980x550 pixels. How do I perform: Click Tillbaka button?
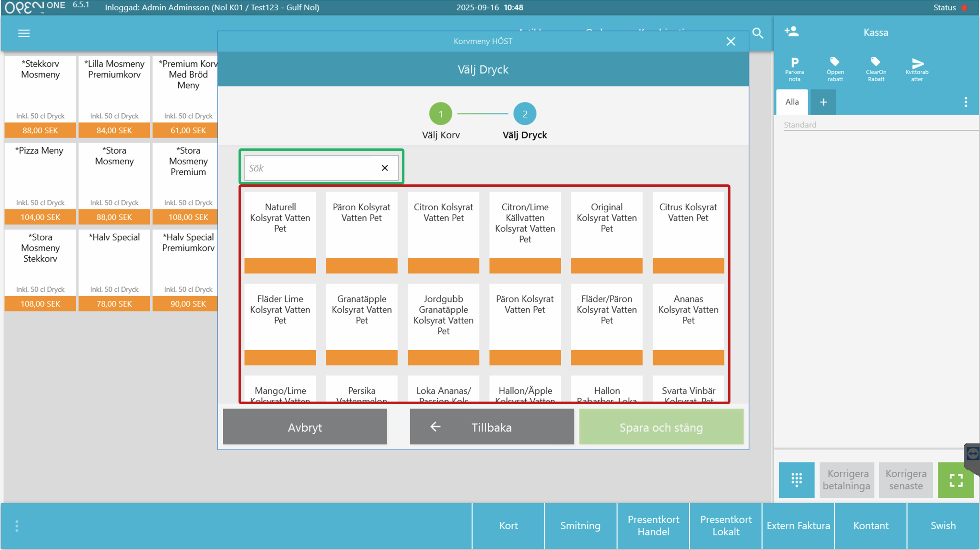click(x=492, y=427)
